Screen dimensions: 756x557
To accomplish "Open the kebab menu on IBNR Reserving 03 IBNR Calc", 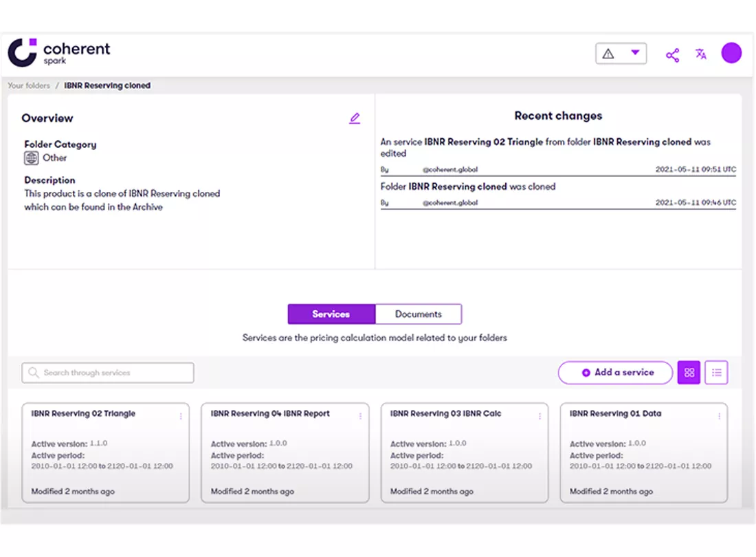I will (540, 416).
